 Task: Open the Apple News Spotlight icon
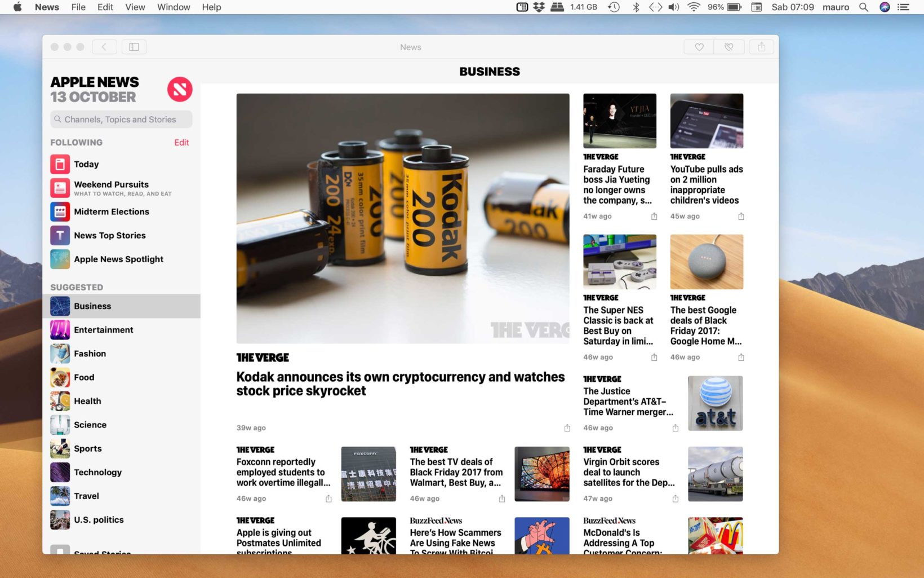[x=60, y=259]
